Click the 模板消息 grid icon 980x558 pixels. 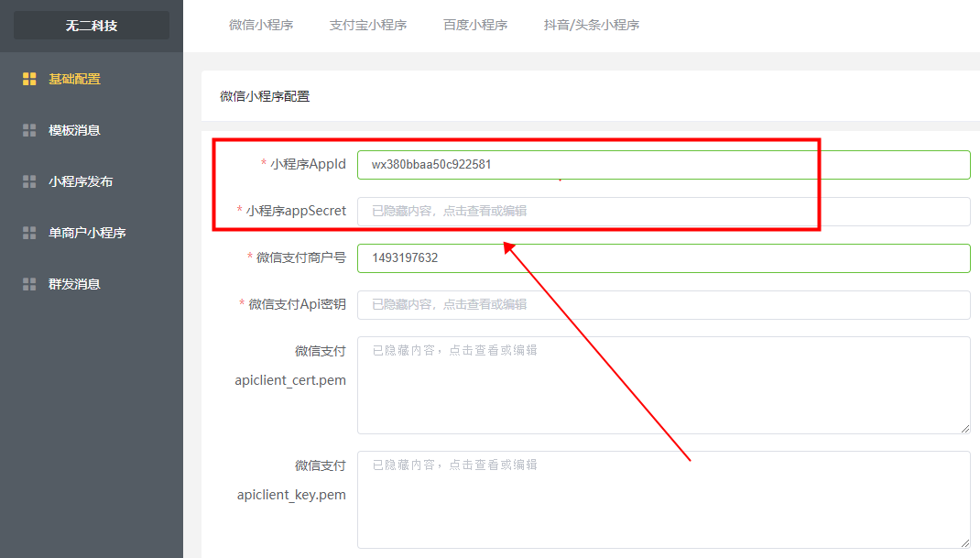pyautogui.click(x=29, y=130)
